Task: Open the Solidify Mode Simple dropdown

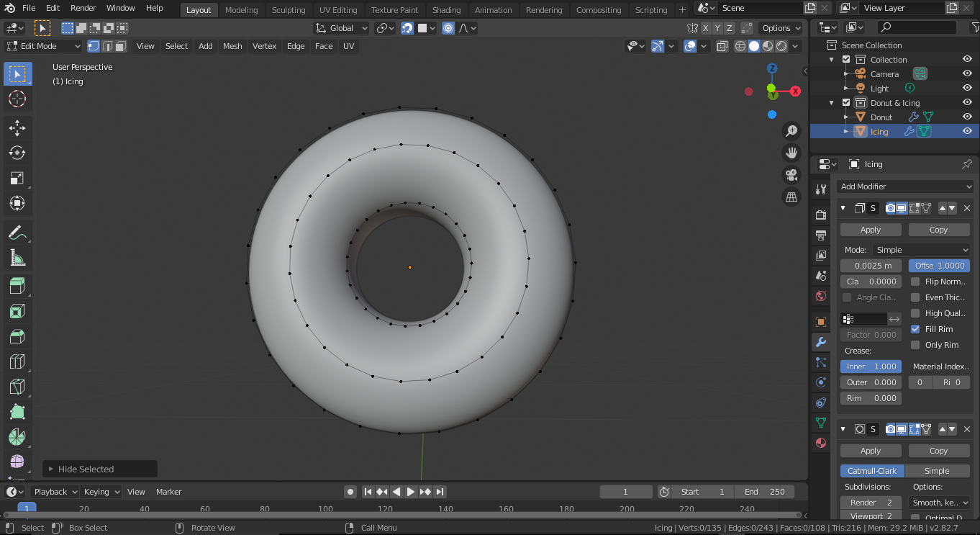Action: click(921, 250)
